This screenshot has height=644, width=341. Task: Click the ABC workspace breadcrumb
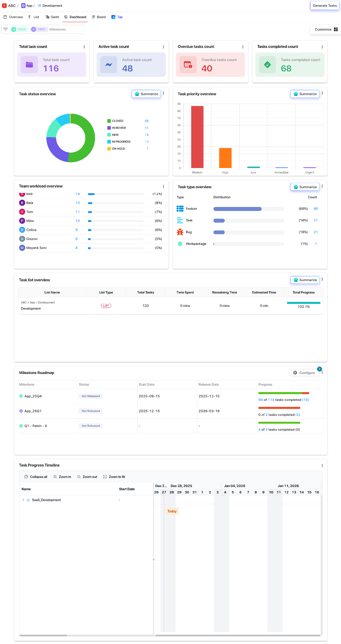tap(9, 6)
